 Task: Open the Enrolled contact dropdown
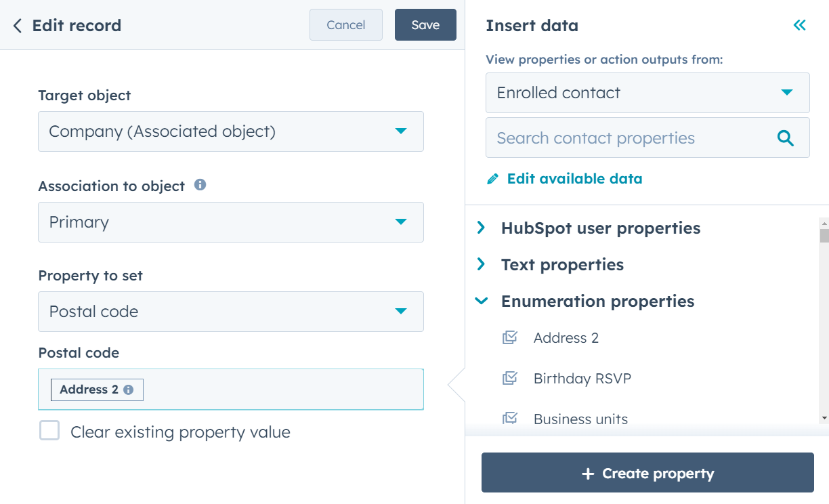tap(647, 93)
